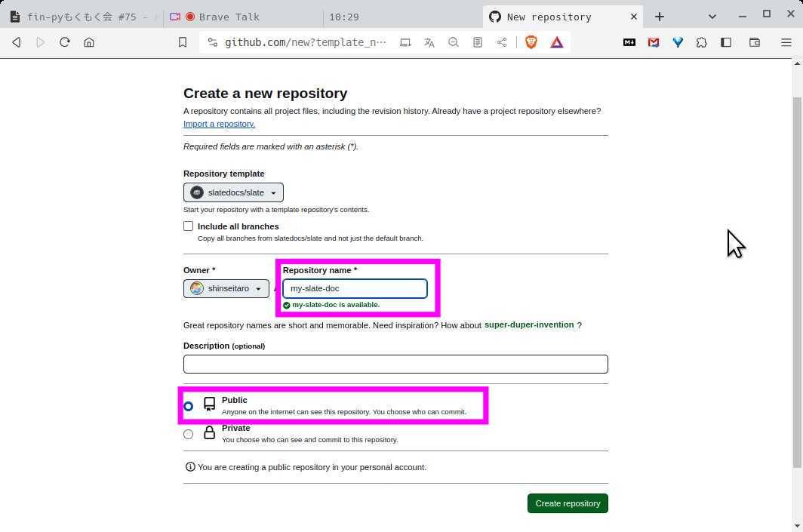Close the New repository tab

pyautogui.click(x=633, y=17)
